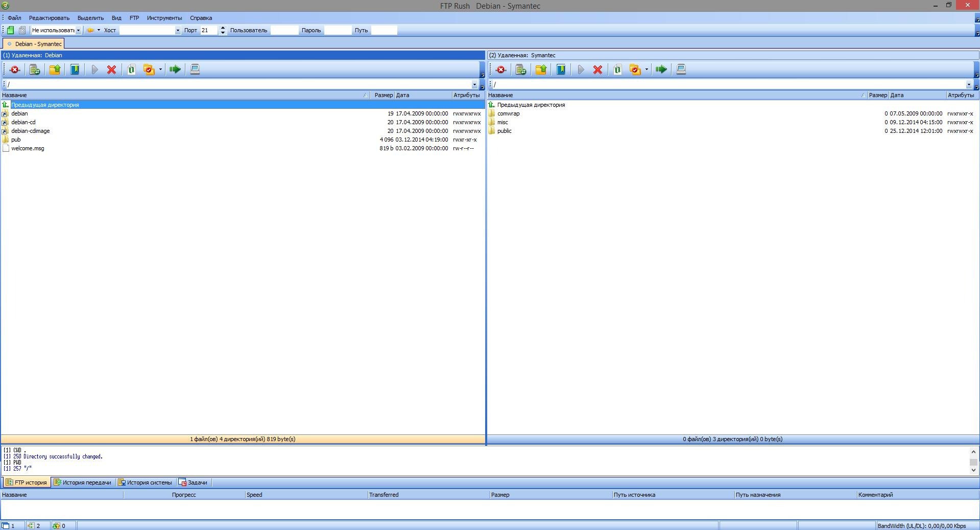Open the Редактировать menu

click(49, 18)
